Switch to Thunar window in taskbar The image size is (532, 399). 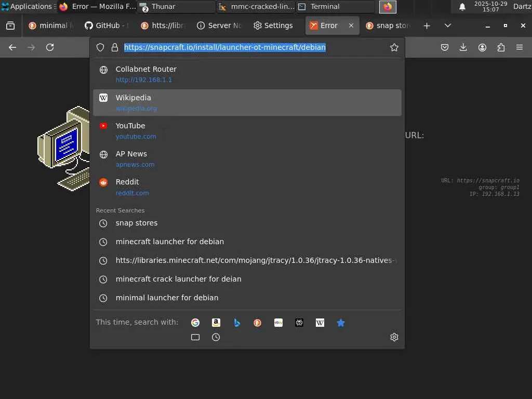point(177,6)
